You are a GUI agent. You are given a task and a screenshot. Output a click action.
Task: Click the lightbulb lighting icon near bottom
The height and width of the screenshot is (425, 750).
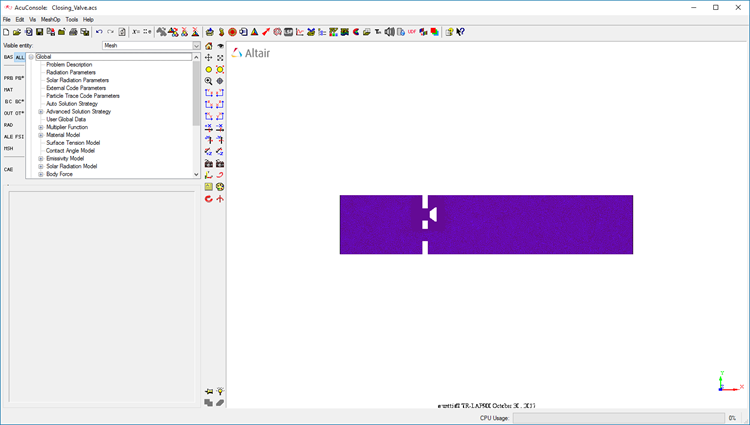point(220,391)
